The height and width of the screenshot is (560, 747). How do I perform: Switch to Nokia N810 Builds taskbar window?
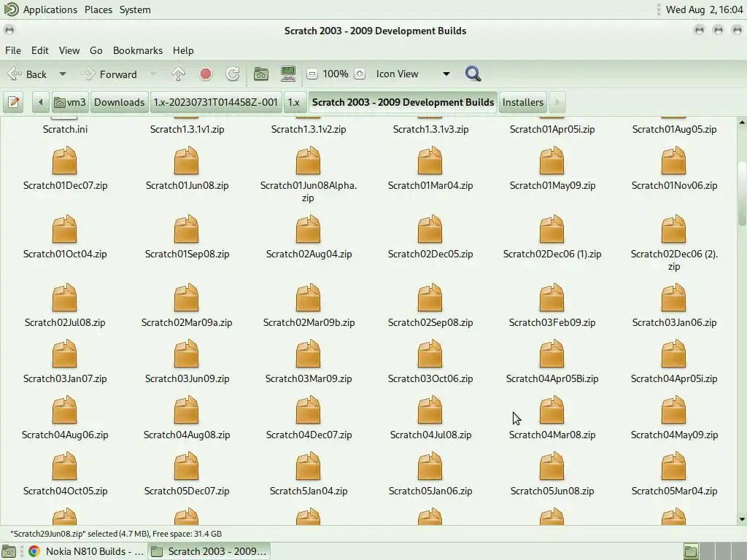tap(86, 551)
